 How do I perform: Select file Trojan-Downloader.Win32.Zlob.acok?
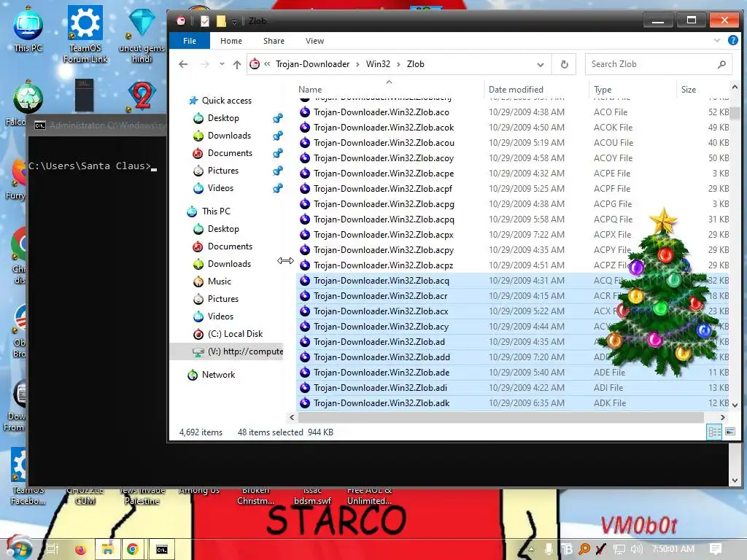point(384,128)
